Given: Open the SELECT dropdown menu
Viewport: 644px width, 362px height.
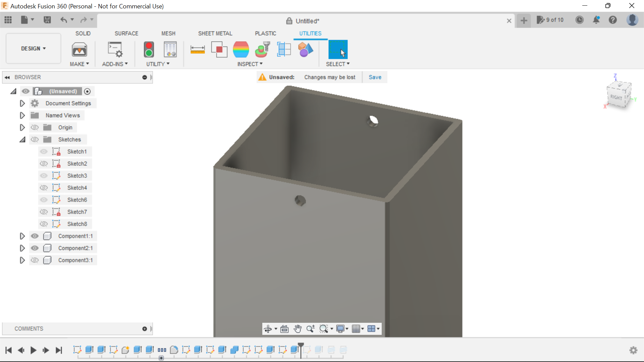Looking at the screenshot, I should pos(338,64).
